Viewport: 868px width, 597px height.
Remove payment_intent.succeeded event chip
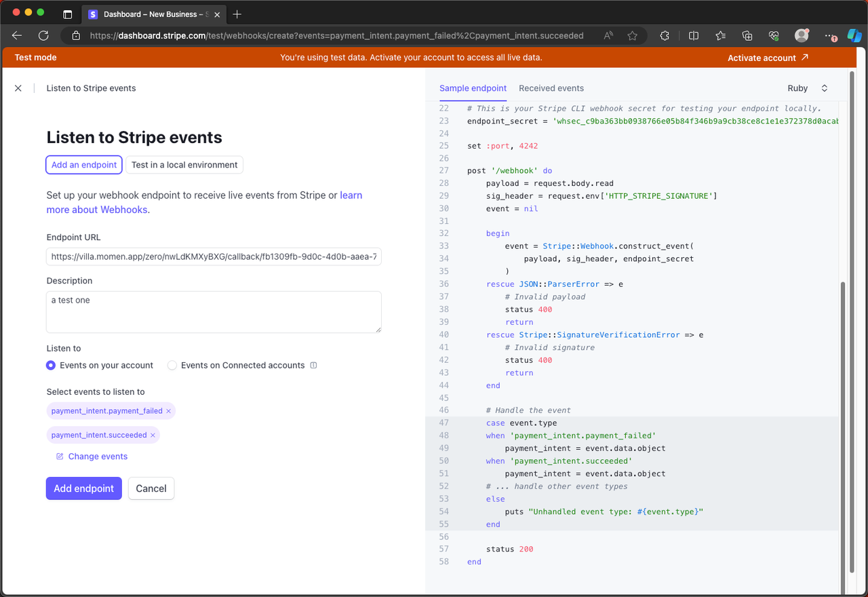coord(153,436)
